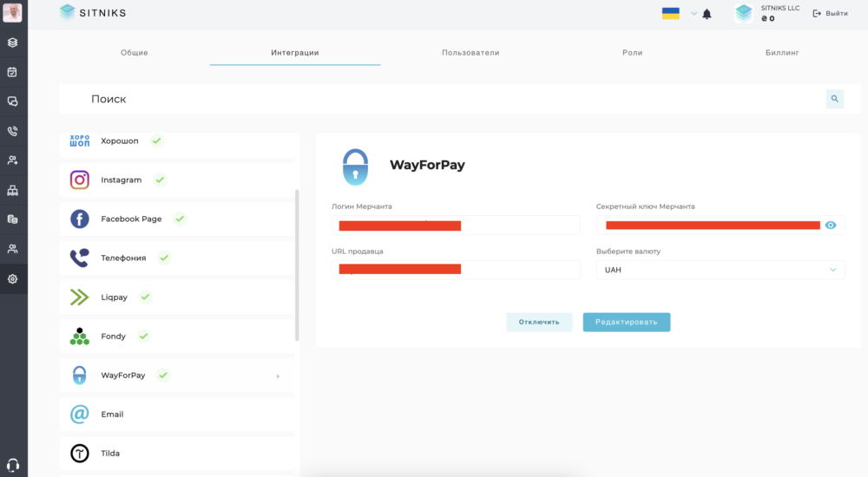Click the search magnifier button
868x477 pixels.
click(x=835, y=99)
